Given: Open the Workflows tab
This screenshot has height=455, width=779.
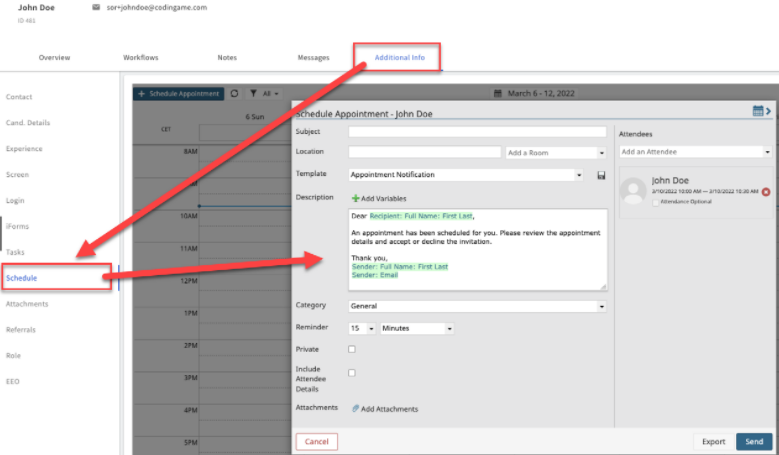Looking at the screenshot, I should [x=141, y=58].
